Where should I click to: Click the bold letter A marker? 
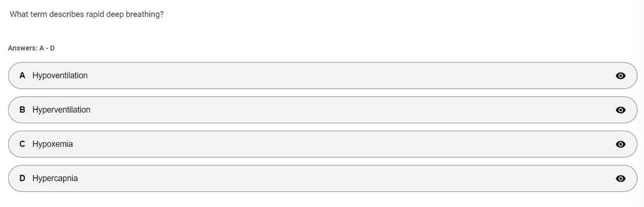[22, 76]
